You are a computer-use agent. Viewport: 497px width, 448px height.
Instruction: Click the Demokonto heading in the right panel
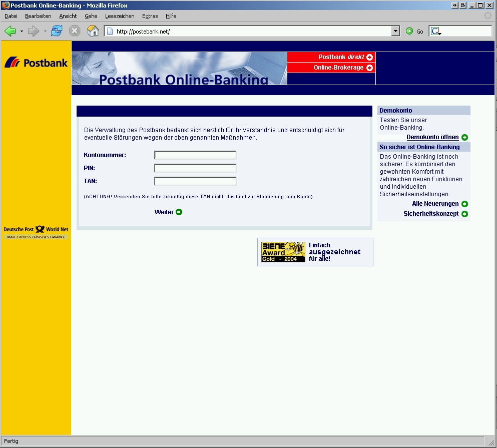(395, 110)
